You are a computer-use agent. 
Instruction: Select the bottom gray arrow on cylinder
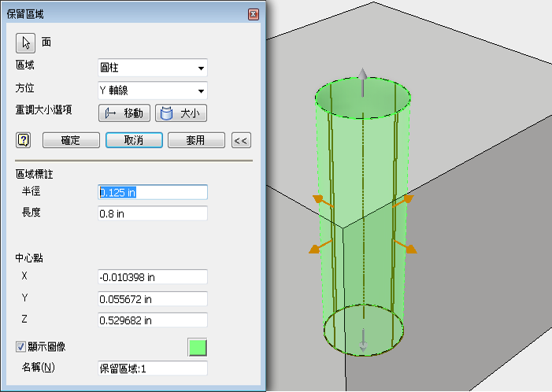[x=363, y=340]
